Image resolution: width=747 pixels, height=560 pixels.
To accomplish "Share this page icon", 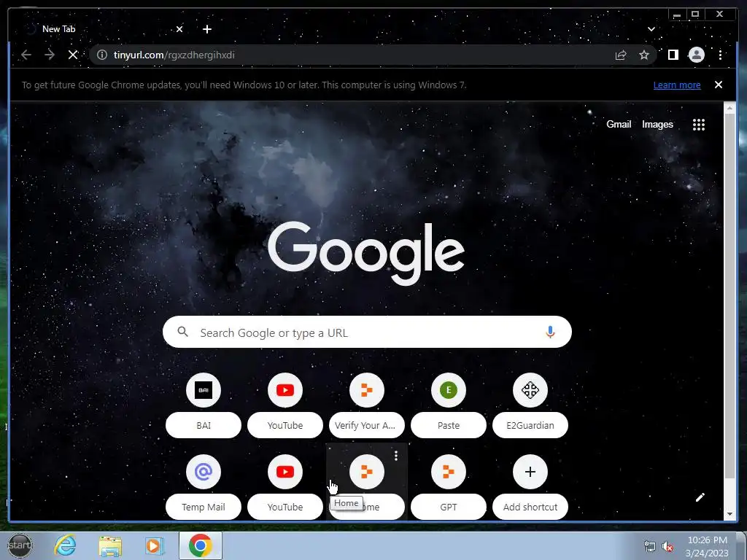I will (620, 55).
